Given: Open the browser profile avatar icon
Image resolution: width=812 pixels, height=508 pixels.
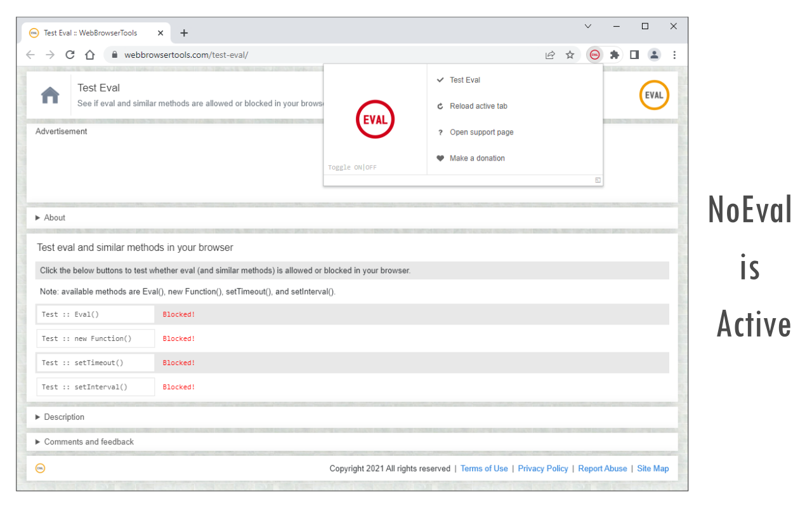Looking at the screenshot, I should click(654, 55).
